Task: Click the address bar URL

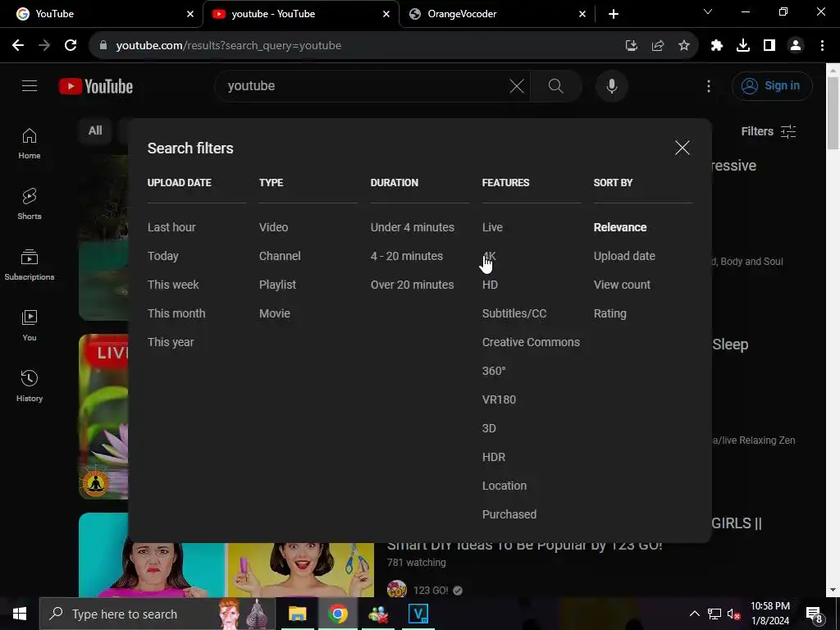Action: click(228, 46)
